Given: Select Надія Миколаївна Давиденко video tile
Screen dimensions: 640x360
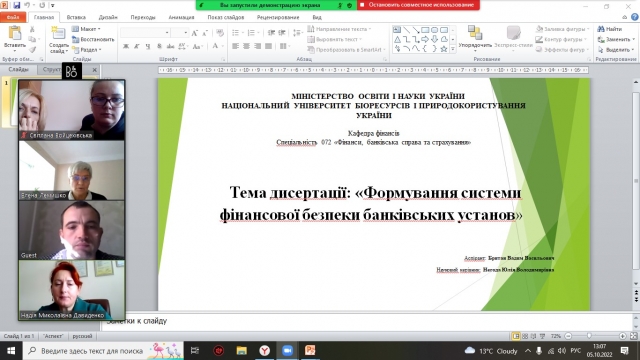Looking at the screenshot, I should point(72,290).
